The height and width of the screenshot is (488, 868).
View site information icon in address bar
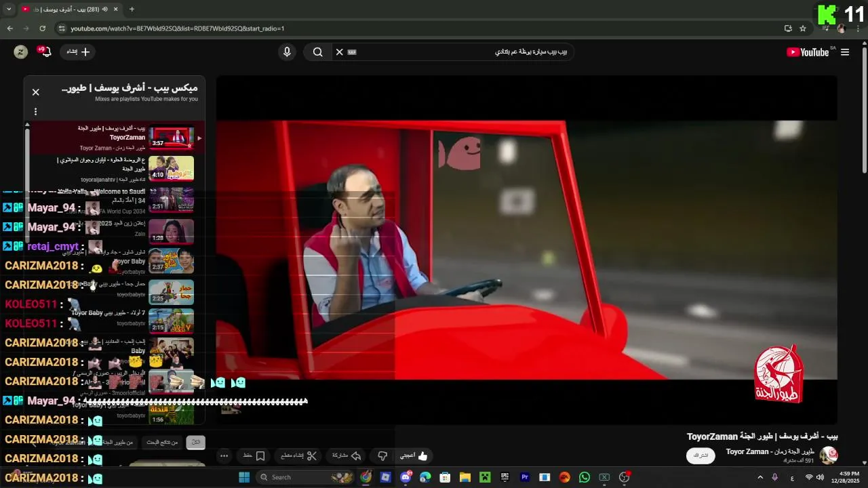[x=62, y=28]
